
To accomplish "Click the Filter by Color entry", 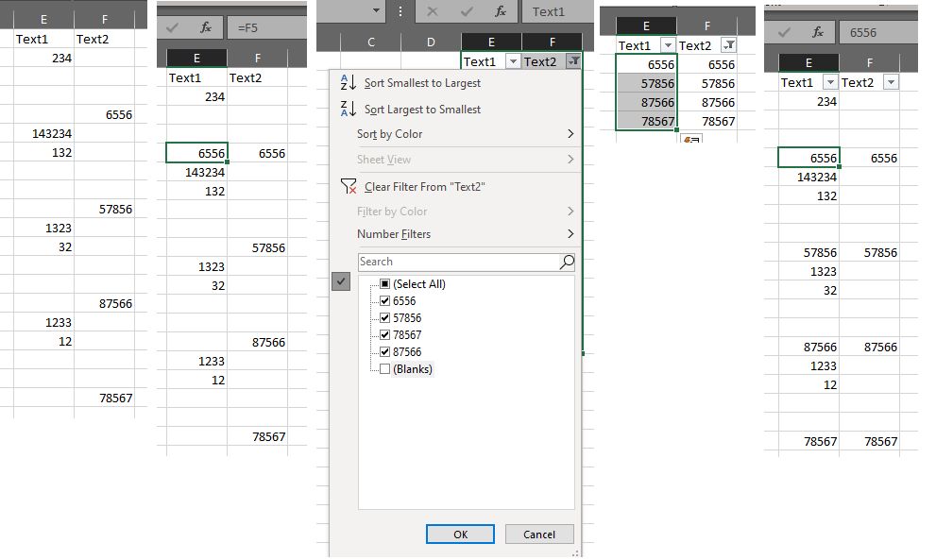I will coord(392,212).
